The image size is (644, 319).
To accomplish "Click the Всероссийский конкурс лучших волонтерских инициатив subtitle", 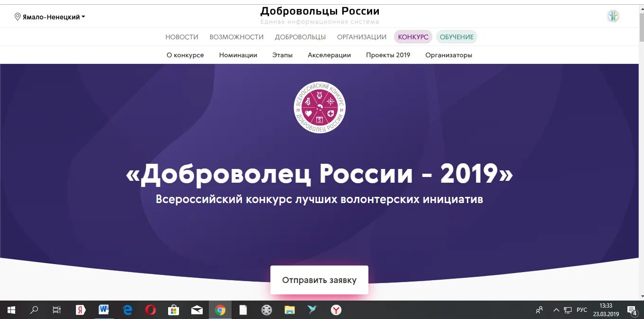I will [320, 199].
